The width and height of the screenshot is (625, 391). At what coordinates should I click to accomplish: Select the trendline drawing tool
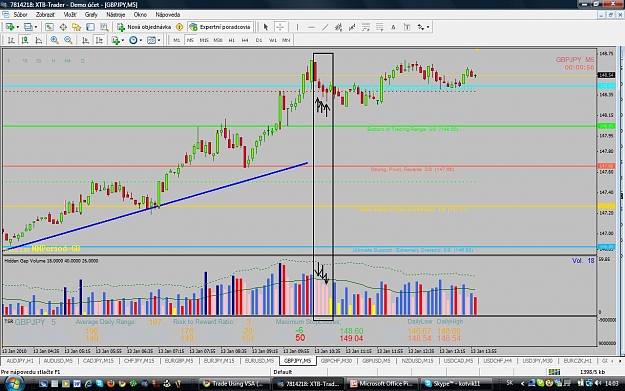click(x=325, y=27)
